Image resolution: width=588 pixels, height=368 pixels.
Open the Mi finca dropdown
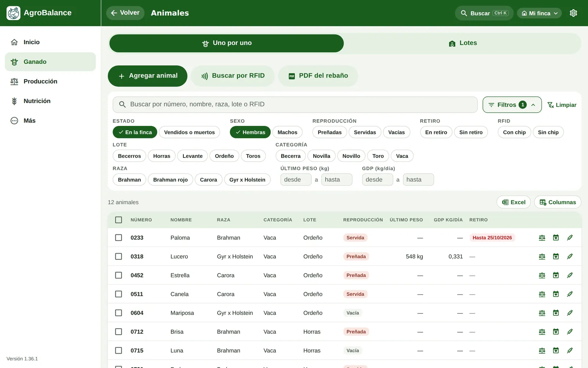pyautogui.click(x=539, y=13)
